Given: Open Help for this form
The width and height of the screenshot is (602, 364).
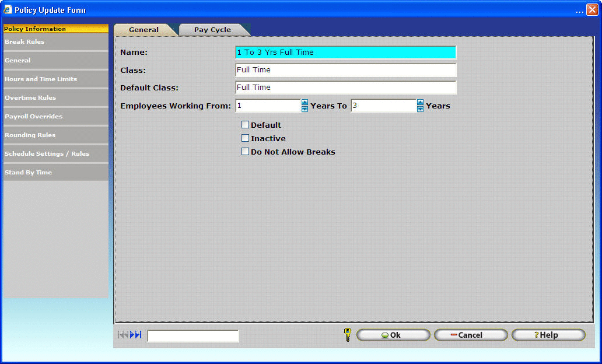Looking at the screenshot, I should click(548, 335).
